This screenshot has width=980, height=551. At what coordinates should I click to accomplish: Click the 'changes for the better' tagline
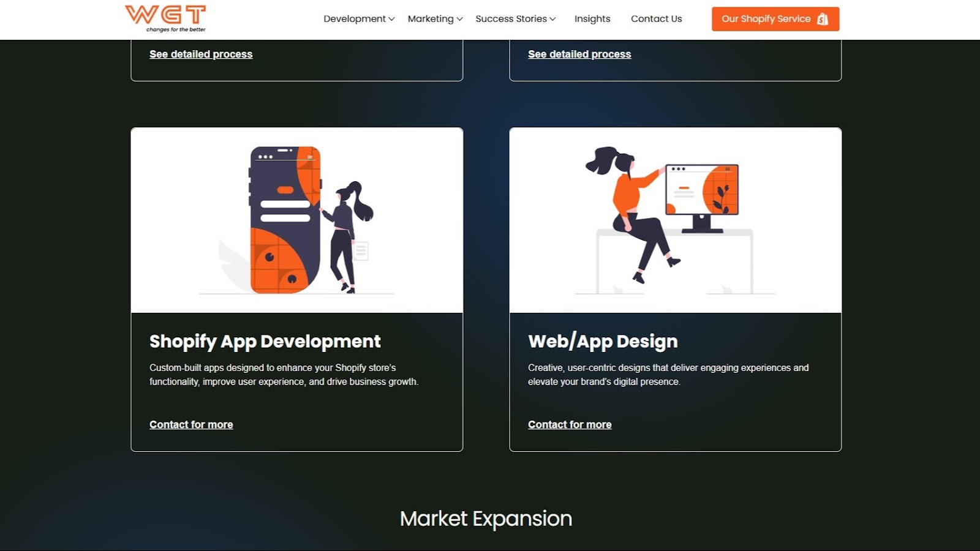point(176,29)
